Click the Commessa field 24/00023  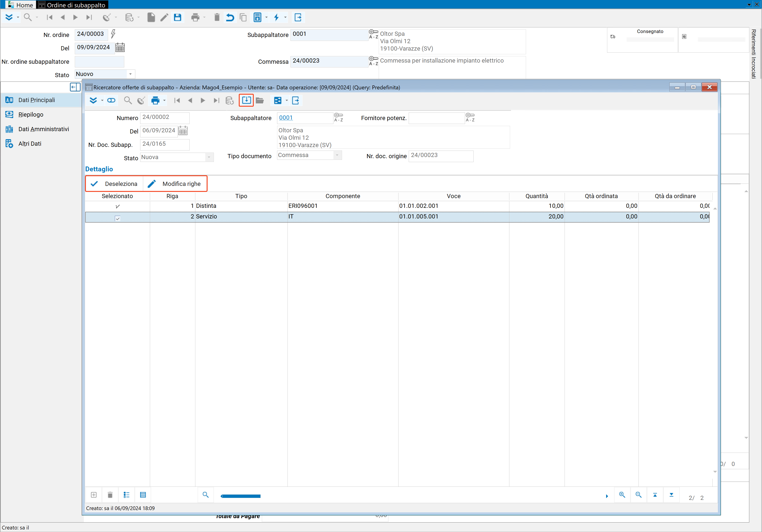point(329,61)
